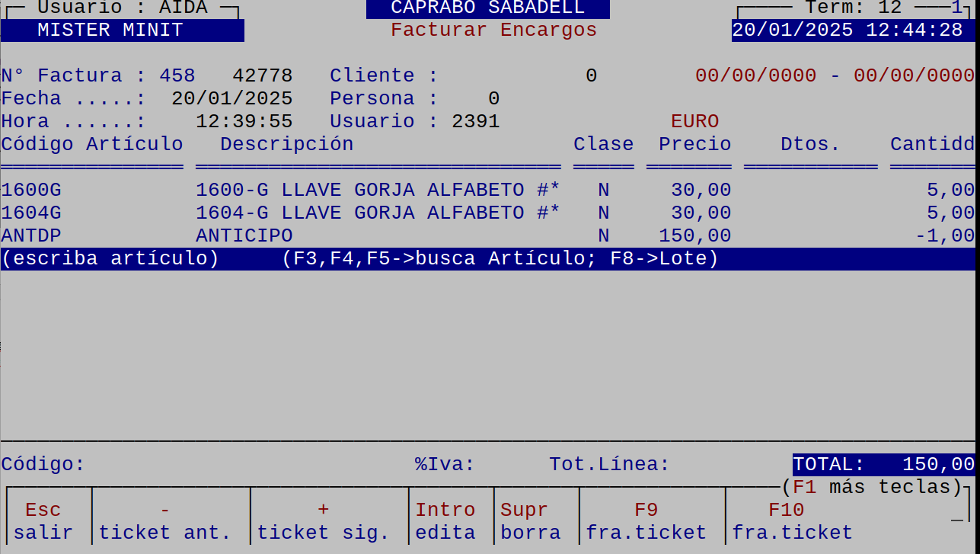Click the date and time display
The width and height of the screenshot is (980, 554).
tap(852, 30)
